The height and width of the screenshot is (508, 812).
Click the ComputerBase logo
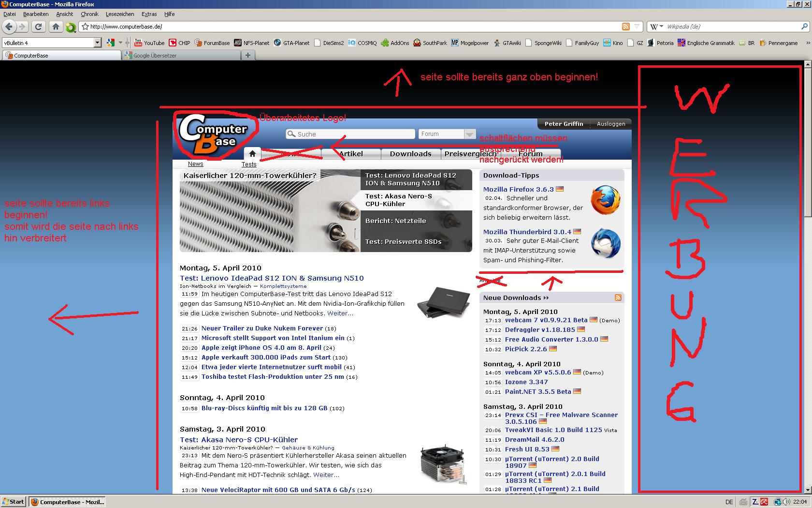point(215,134)
